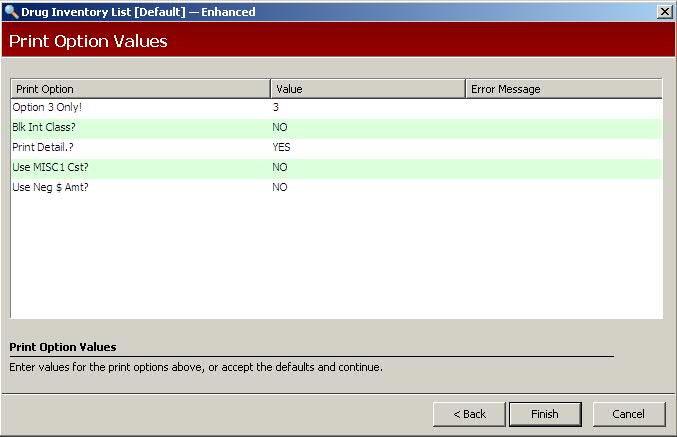
Task: Click the Error Message column header
Action: coord(564,89)
